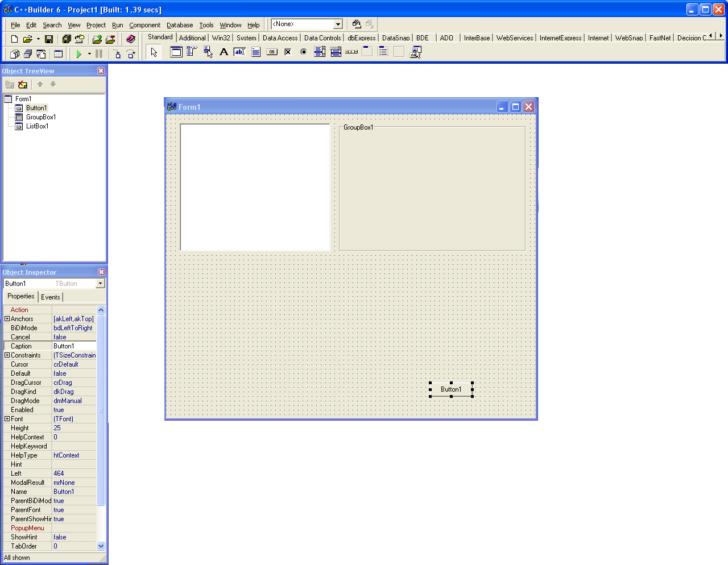Select ListBox1 in Object TreeView

(x=37, y=126)
